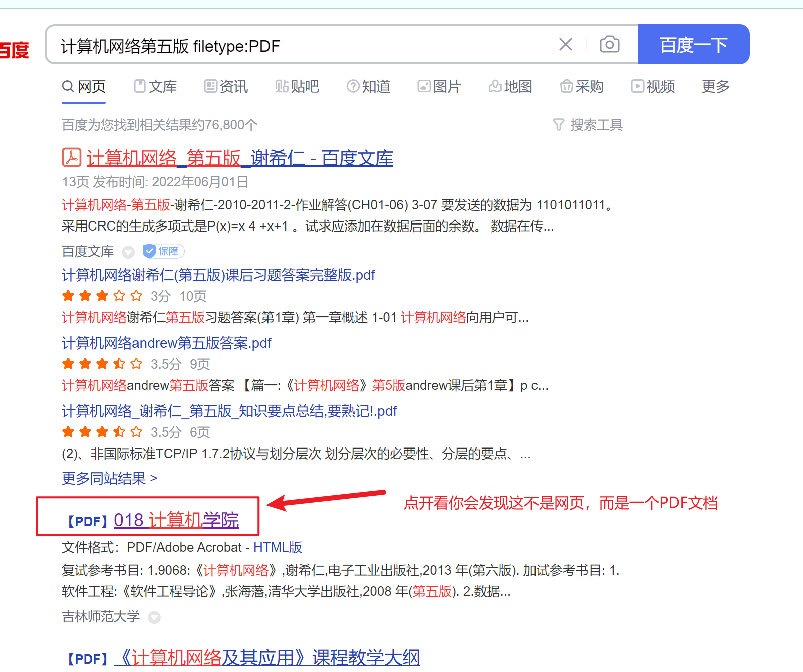This screenshot has width=803, height=672.
Task: Open image search camera icon
Action: 609,45
